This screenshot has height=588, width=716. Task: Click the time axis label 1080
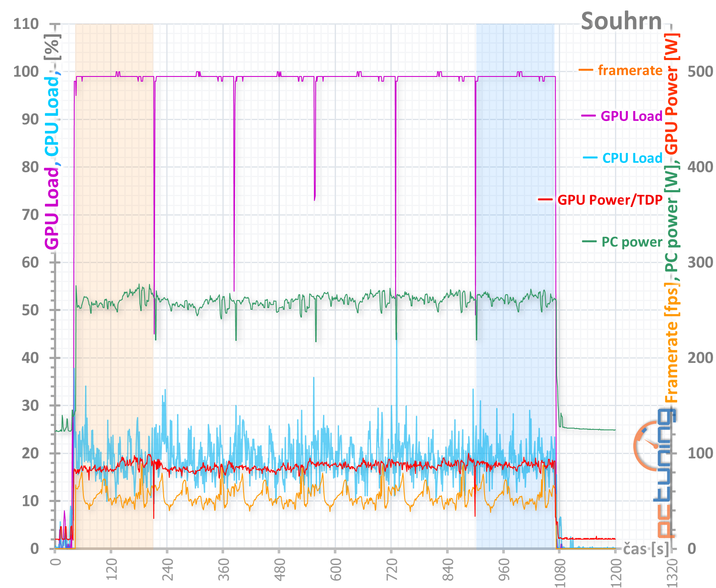(x=560, y=573)
